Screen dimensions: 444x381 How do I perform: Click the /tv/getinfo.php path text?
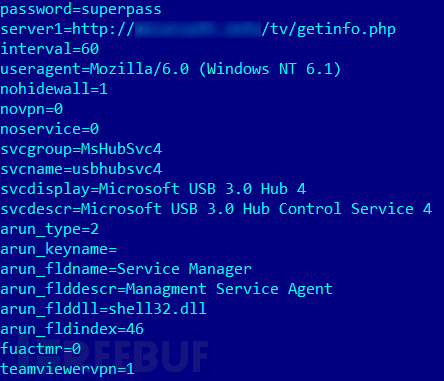tap(329, 30)
